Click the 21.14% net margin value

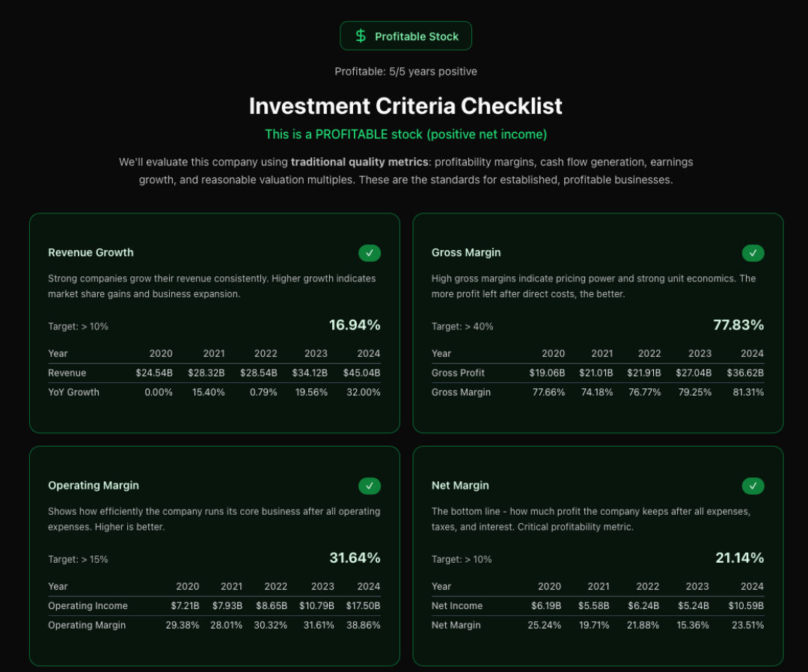click(x=738, y=558)
